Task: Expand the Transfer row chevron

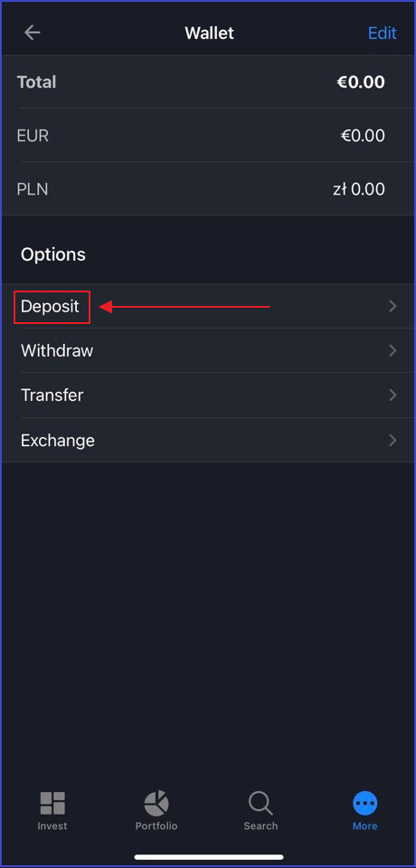Action: pos(392,395)
